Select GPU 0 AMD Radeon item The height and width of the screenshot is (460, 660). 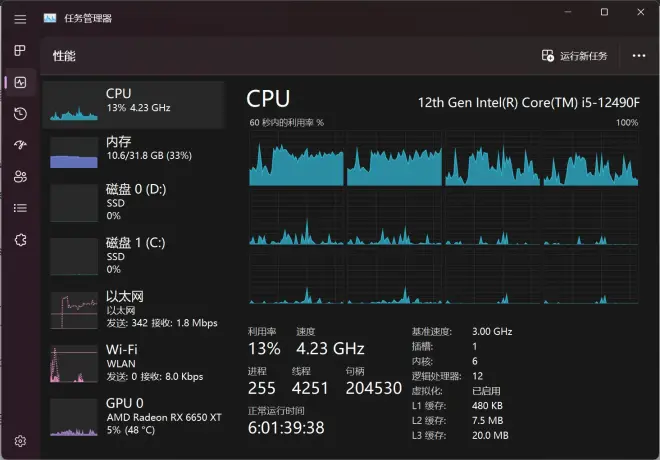click(x=133, y=416)
